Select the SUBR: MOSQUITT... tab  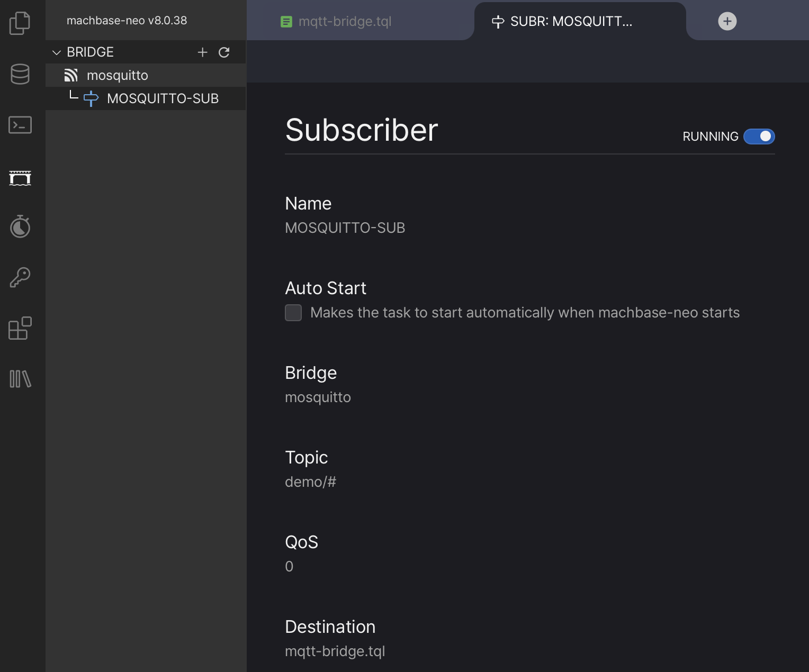(571, 22)
